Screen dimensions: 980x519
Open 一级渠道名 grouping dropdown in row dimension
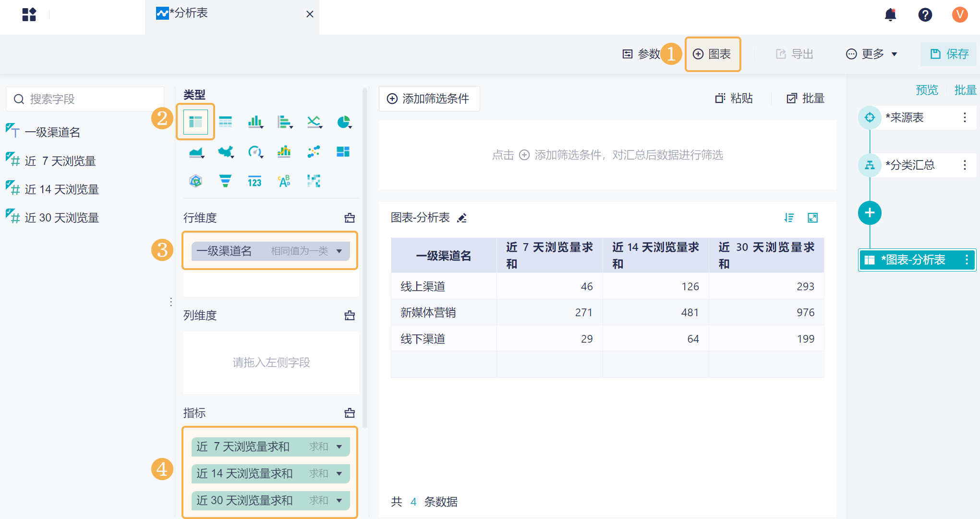click(x=339, y=251)
